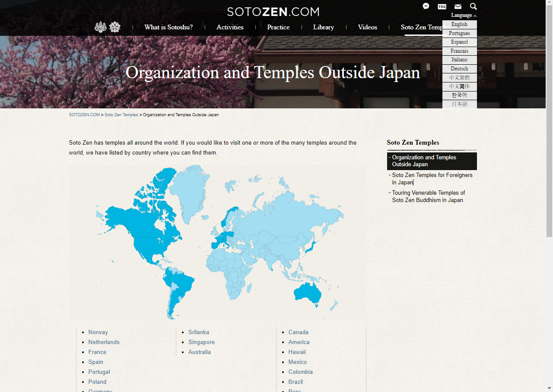Open the Library nav menu
The image size is (553, 392).
click(x=324, y=27)
